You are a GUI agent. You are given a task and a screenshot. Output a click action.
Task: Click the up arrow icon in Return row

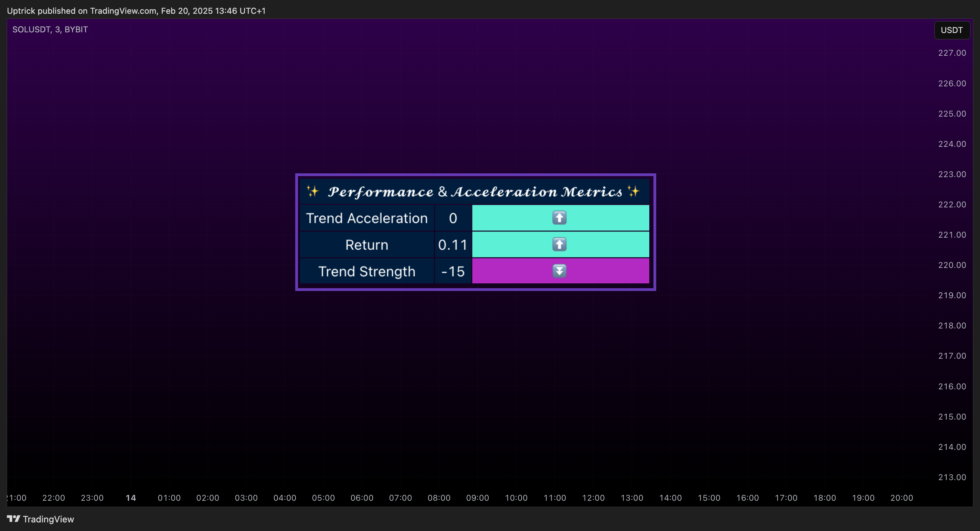pos(559,245)
